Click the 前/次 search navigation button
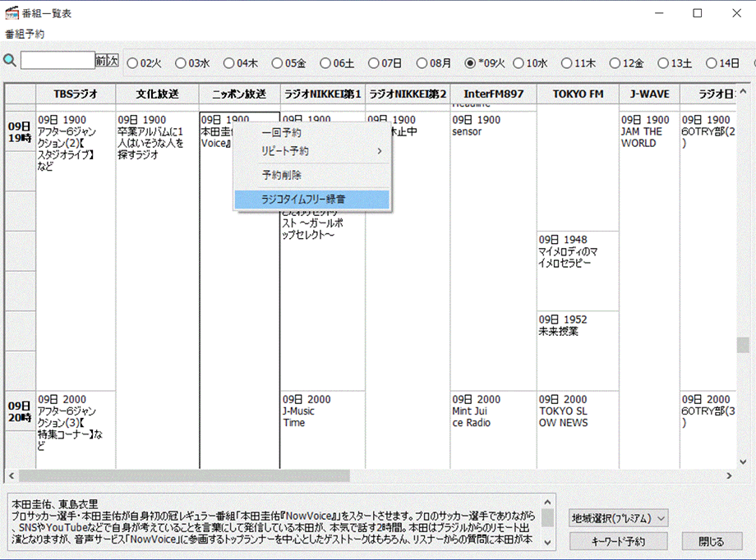The width and height of the screenshot is (756, 560). tap(107, 61)
